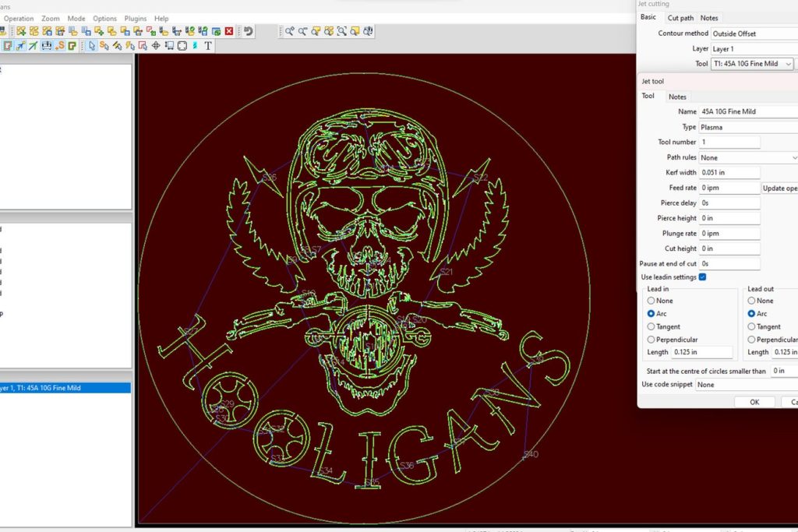Viewport: 798px width, 532px height.
Task: Click the Update operations button
Action: pos(779,188)
